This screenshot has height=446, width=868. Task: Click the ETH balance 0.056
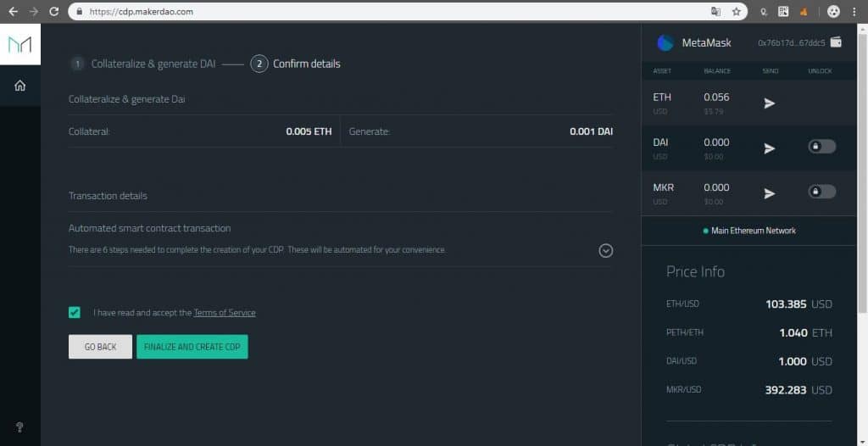(716, 97)
